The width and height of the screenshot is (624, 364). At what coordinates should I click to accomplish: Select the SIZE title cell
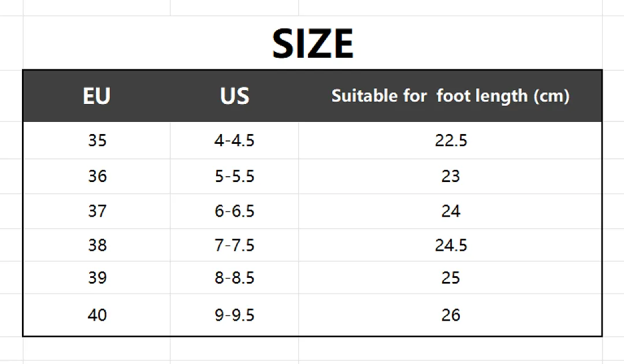point(313,43)
